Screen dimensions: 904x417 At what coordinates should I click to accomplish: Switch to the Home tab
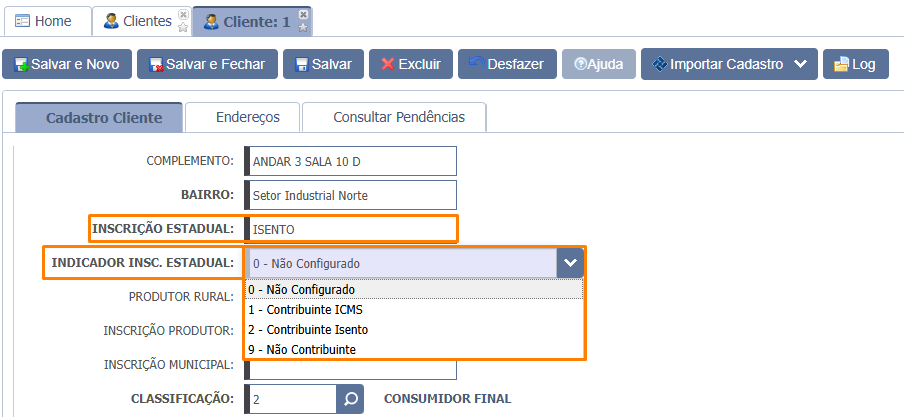pyautogui.click(x=43, y=21)
